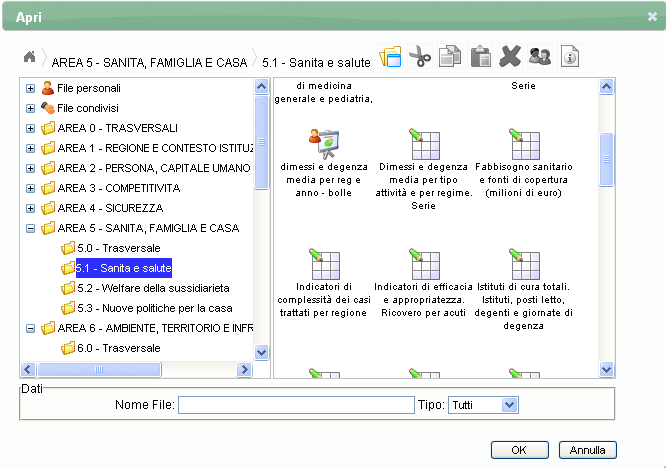Click the 5.2 - Welfare della sussidiarieta folder icon

[x=68, y=288]
